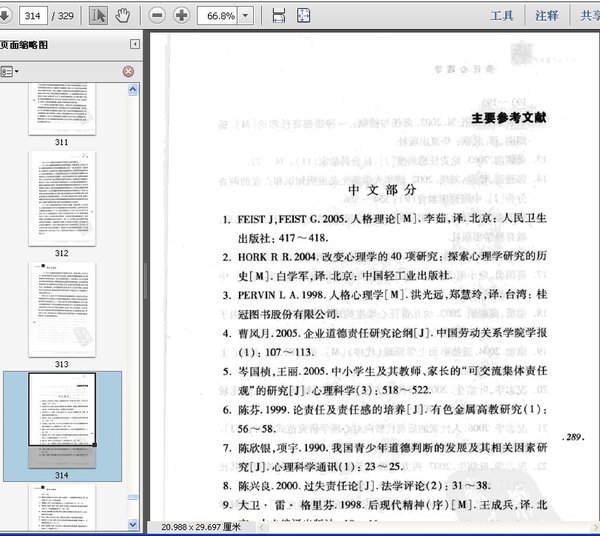This screenshot has width=600, height=536.
Task: Open the 共享 (Share) pane
Action: click(x=588, y=15)
